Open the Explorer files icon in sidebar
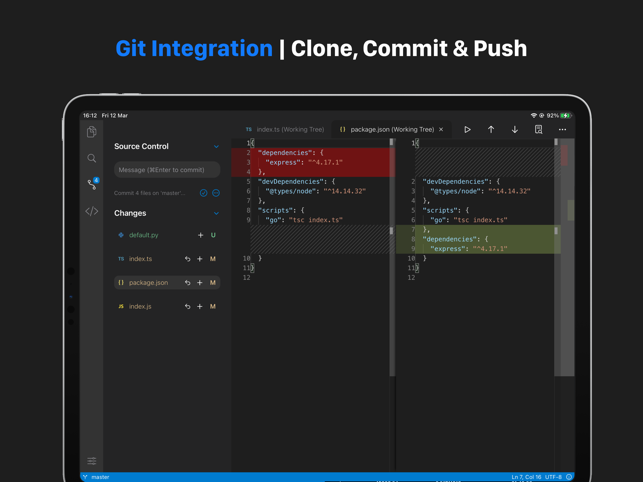 click(x=92, y=132)
